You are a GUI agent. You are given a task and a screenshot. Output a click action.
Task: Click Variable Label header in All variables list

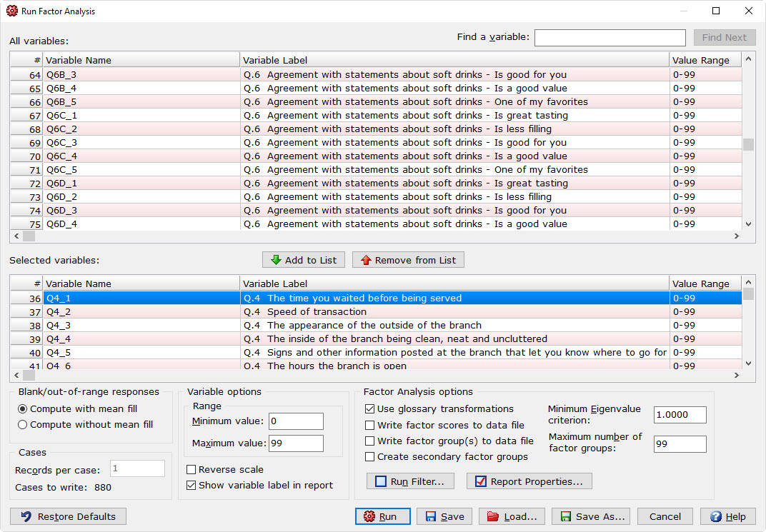click(x=454, y=60)
